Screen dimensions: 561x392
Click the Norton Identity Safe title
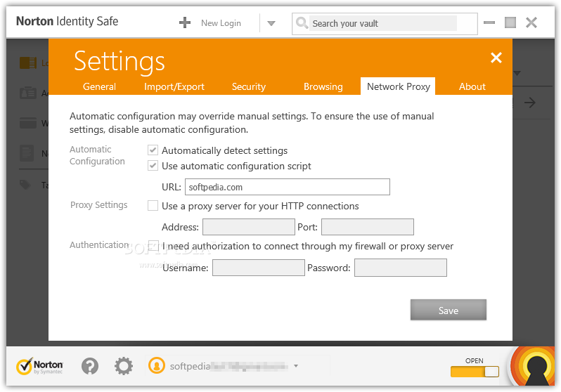(x=67, y=21)
